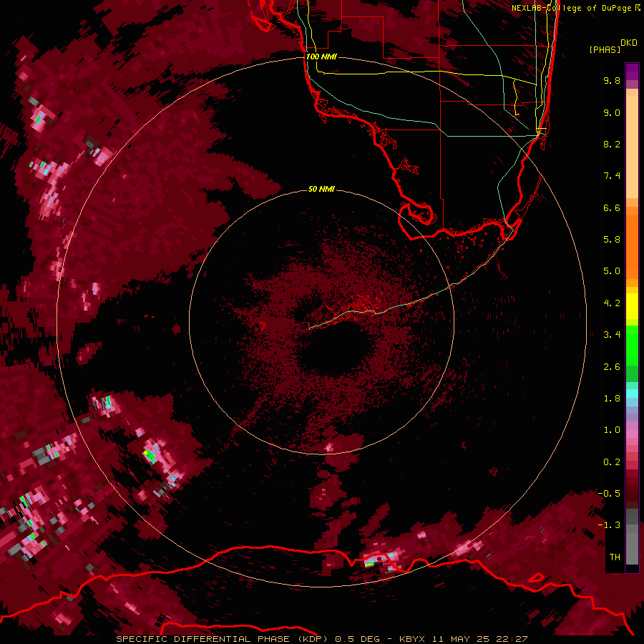
Task: Click the 8.2 value on the color scale
Action: click(612, 144)
